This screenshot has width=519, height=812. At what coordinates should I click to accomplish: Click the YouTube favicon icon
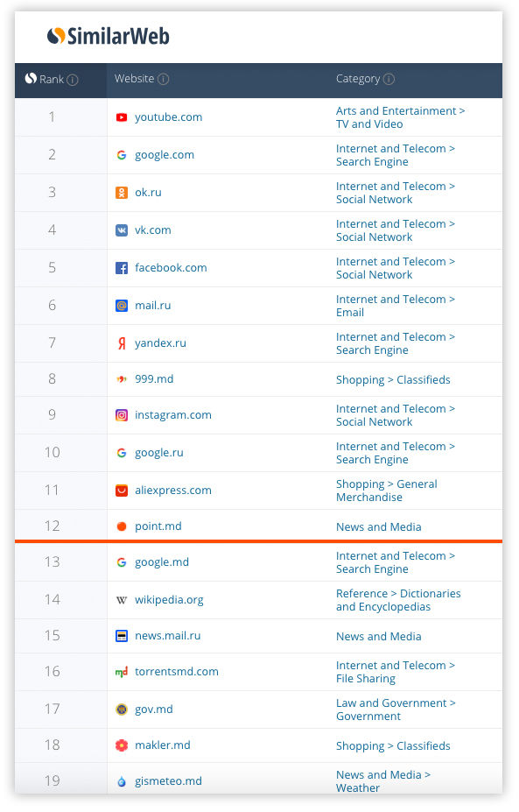point(122,117)
